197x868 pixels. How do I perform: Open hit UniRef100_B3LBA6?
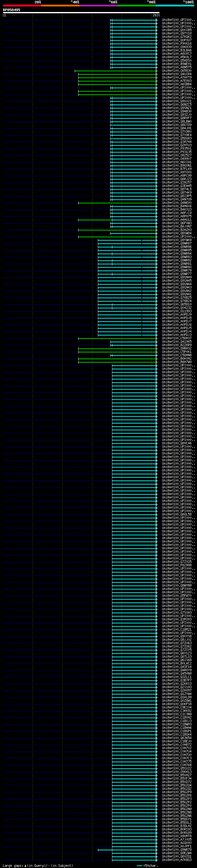pyautogui.click(x=176, y=50)
